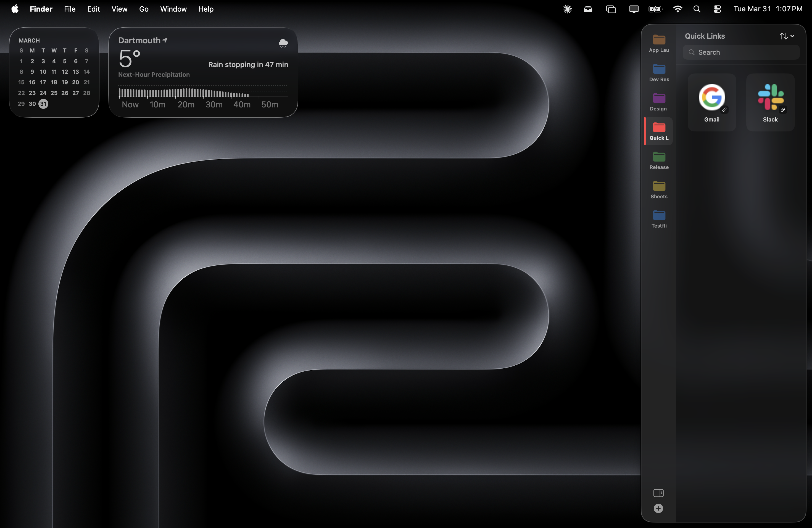Select the App Lau folder in the sidebar

(x=658, y=42)
